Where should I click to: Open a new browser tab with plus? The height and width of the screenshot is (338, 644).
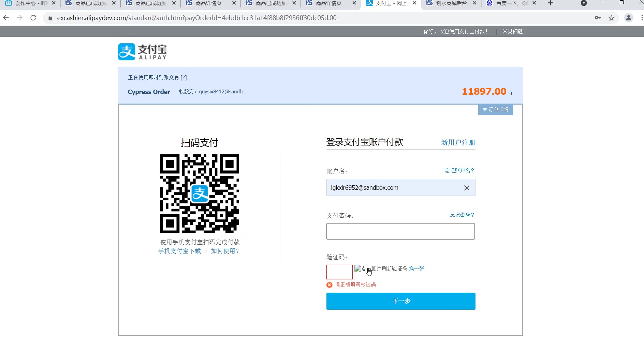click(550, 3)
